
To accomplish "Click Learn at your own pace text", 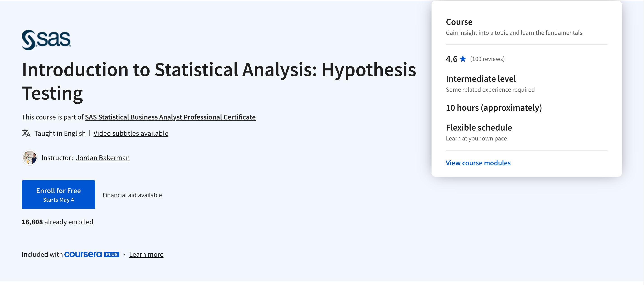I will click(x=476, y=138).
